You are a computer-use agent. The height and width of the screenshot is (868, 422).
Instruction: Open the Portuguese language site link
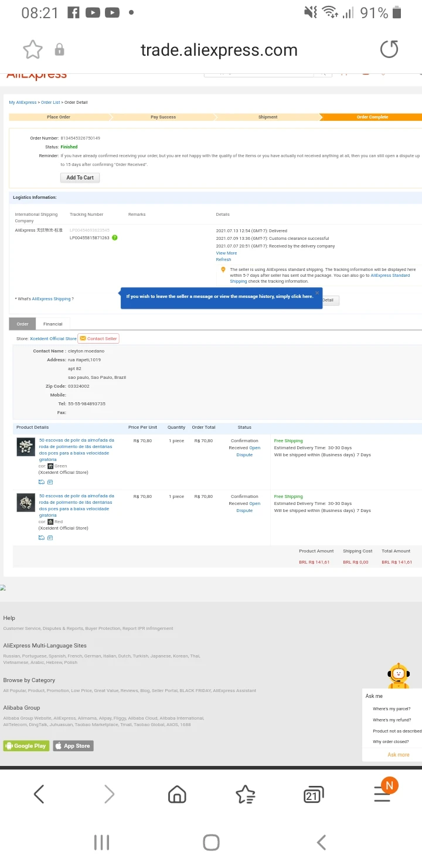[35, 656]
